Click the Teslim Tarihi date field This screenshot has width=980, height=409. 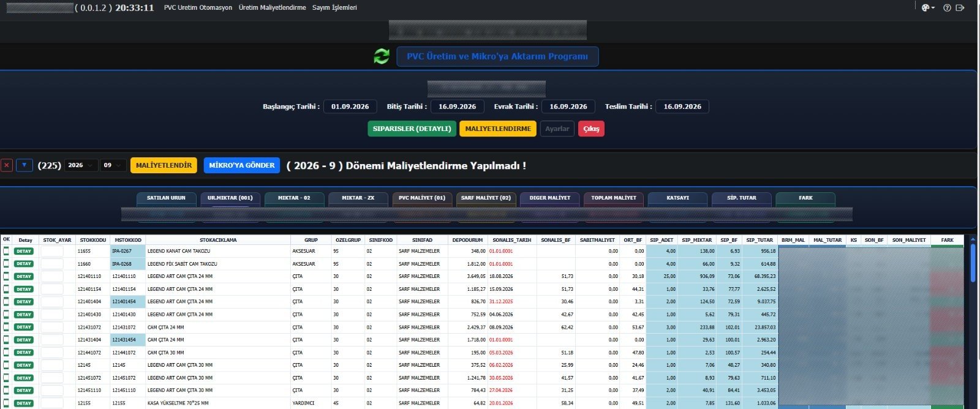coord(682,107)
